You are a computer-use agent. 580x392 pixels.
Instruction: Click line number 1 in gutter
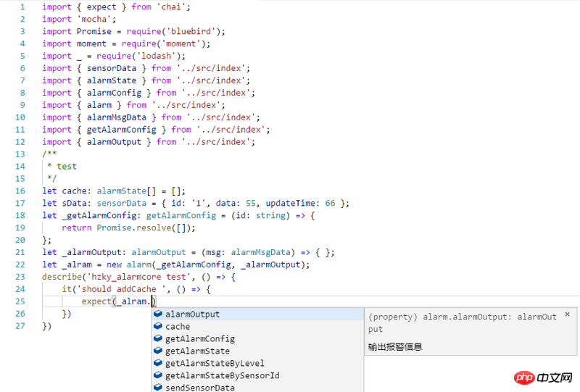(x=22, y=7)
